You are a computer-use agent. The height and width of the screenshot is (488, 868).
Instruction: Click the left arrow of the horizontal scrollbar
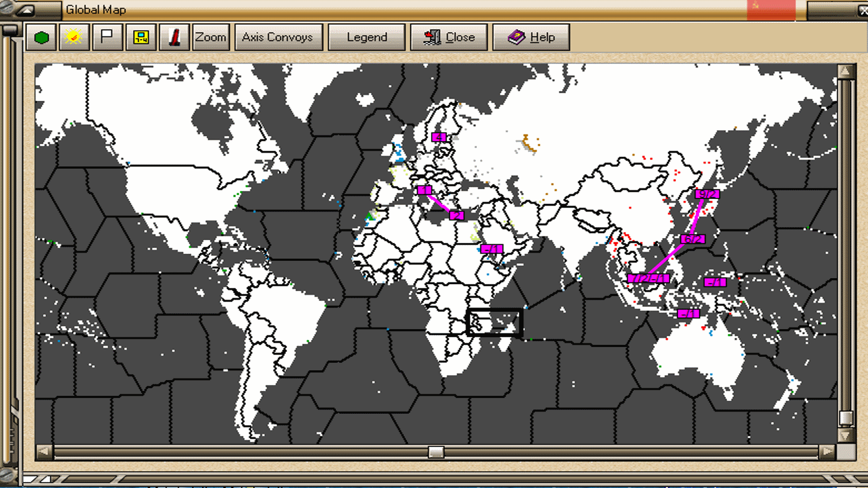44,452
